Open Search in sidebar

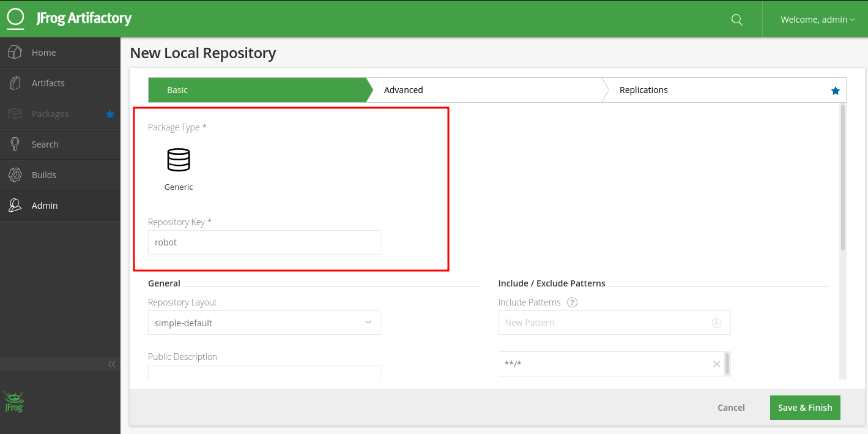pos(60,144)
